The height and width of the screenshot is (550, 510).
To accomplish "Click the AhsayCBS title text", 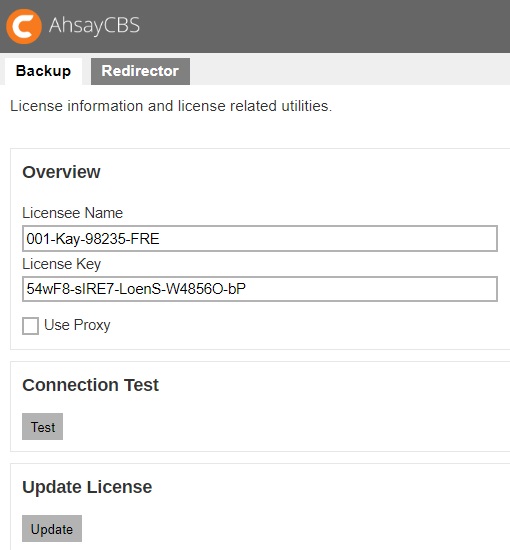I will 94,26.
